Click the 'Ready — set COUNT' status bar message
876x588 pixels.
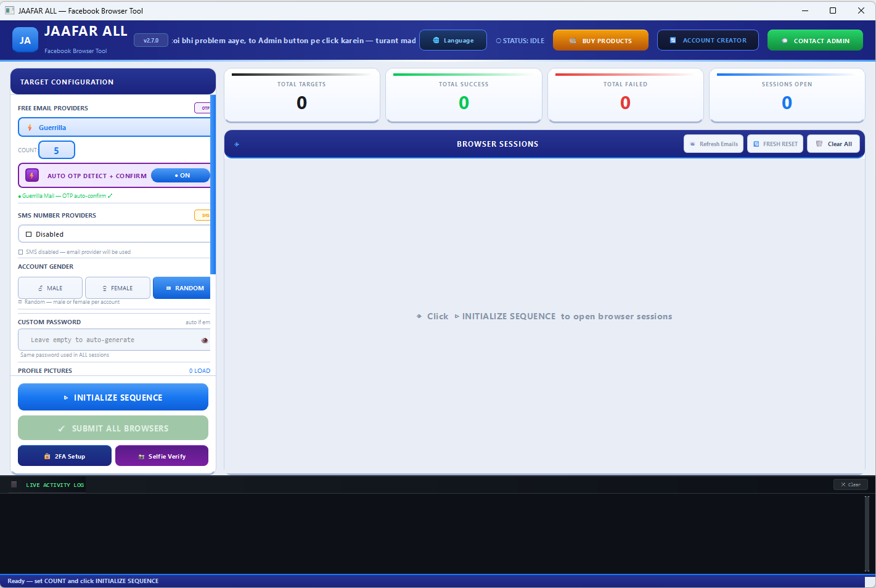coord(83,581)
